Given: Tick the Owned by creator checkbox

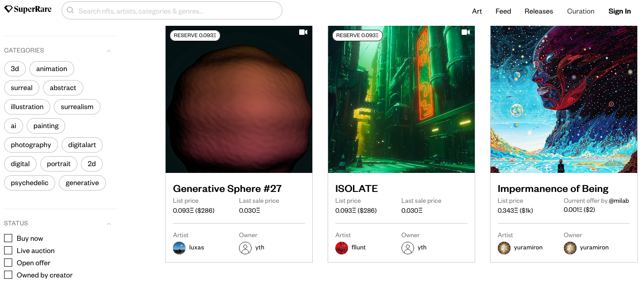Looking at the screenshot, I should pos(8,275).
